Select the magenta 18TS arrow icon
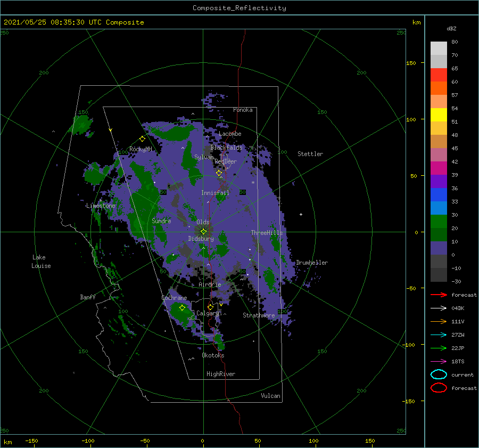The image size is (479, 448). coord(439,362)
